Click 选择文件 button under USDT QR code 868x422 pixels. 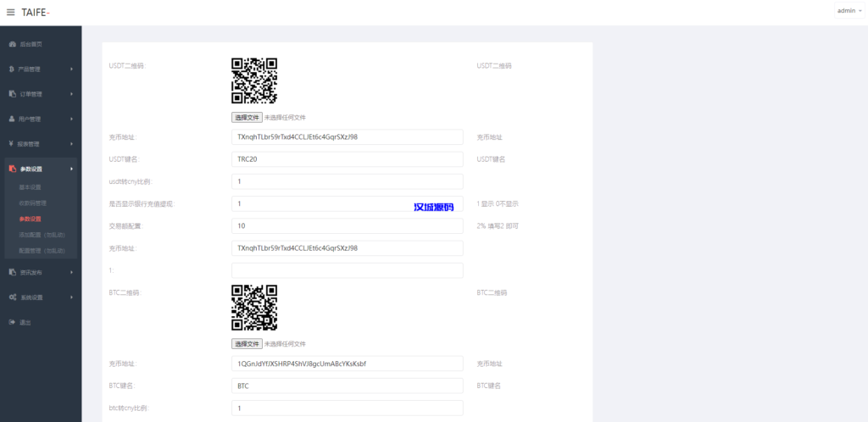(x=247, y=117)
